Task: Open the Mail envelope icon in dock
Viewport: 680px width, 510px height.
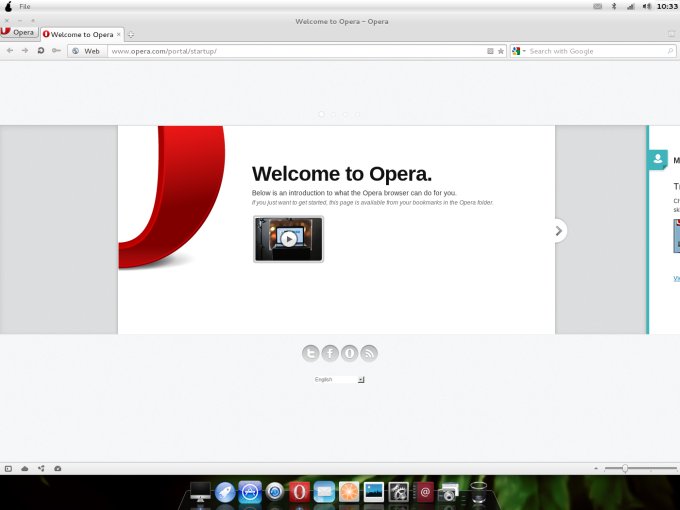Action: (324, 492)
